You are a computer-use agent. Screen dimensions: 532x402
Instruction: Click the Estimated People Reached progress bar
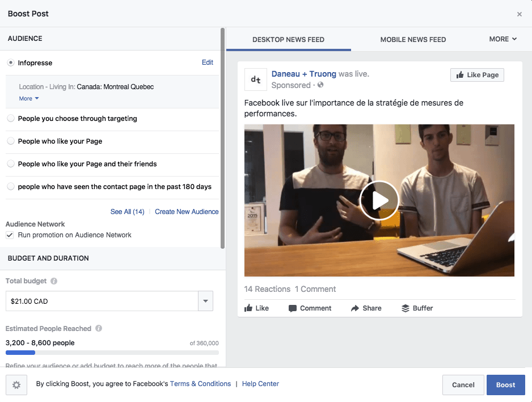point(112,353)
